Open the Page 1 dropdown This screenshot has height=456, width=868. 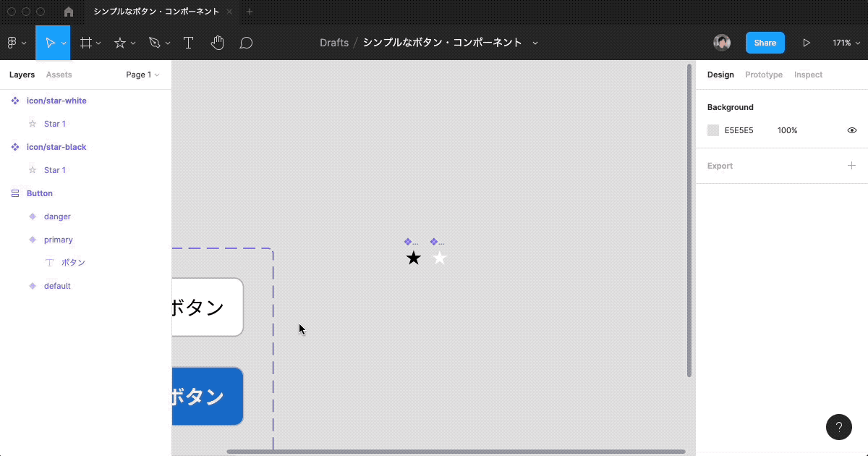(x=142, y=75)
